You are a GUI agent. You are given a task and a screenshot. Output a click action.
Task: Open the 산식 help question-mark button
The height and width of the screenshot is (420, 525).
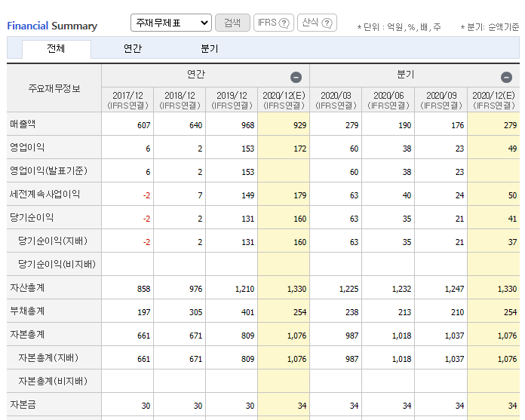[317, 23]
